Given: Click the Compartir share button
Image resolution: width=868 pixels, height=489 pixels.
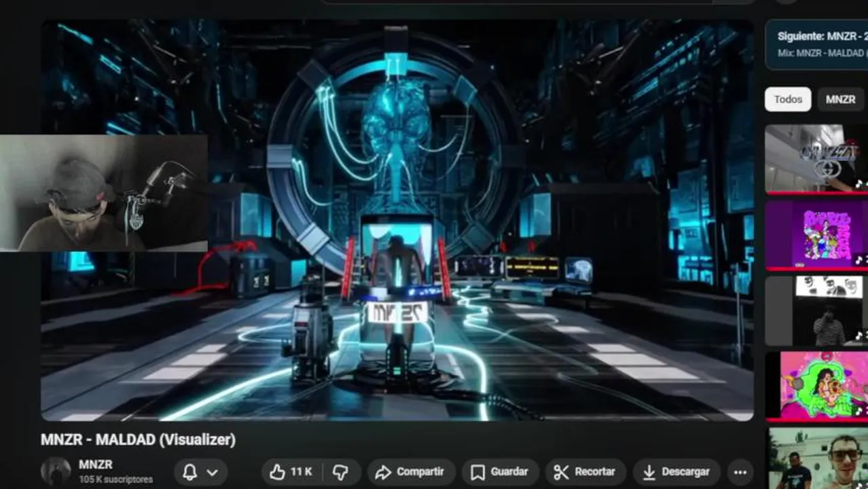Looking at the screenshot, I should [x=410, y=472].
